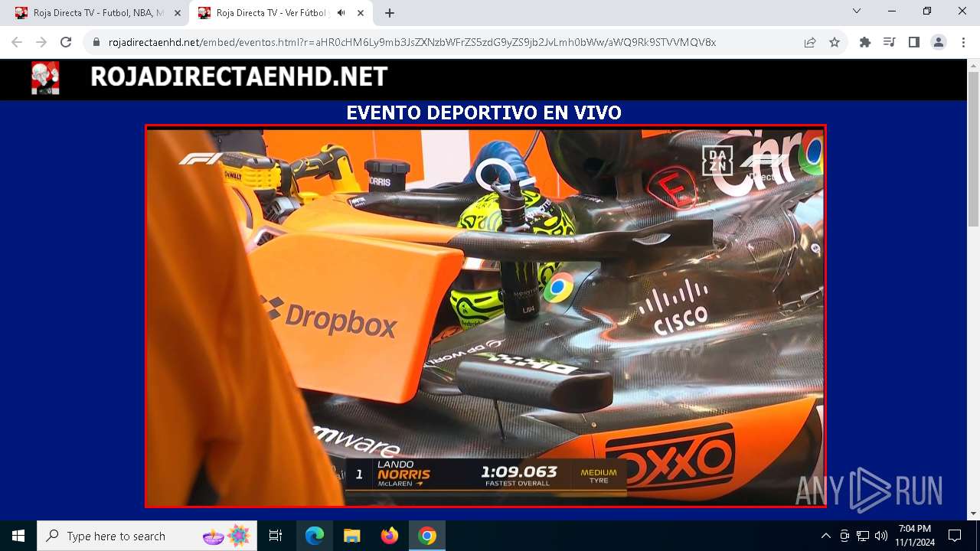This screenshot has width=980, height=551.
Task: Click the Roja Directa site logo
Action: [x=45, y=78]
